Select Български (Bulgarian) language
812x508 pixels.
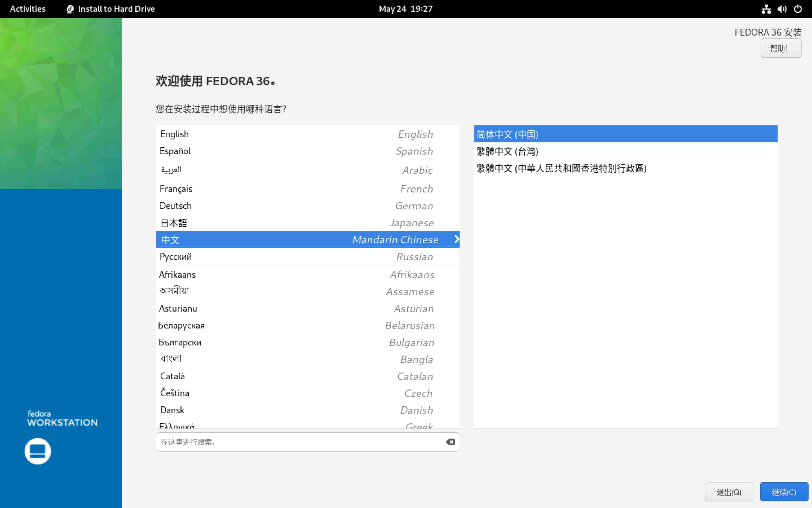[x=308, y=342]
